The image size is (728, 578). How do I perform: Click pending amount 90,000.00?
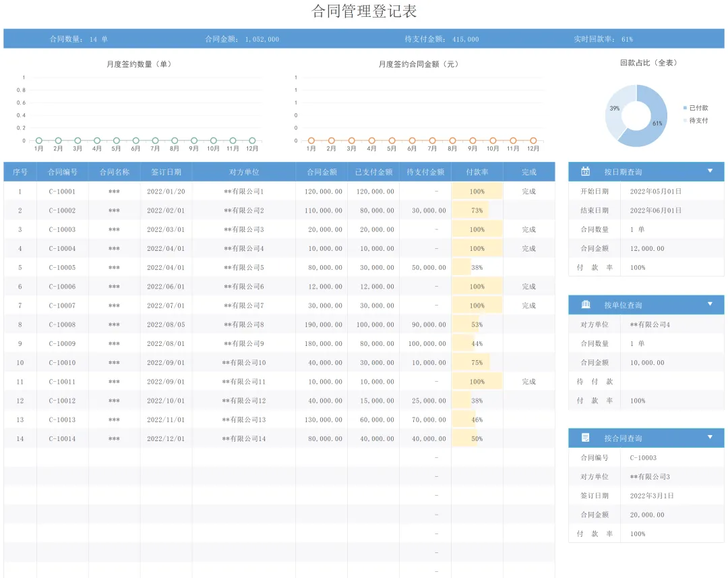pos(429,325)
